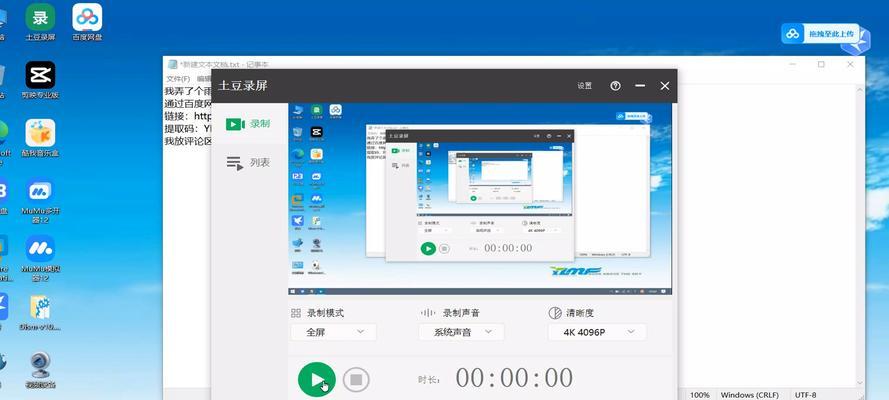Expand the 清晰度 dropdown showing 4K 4096P
This screenshot has width=889, height=400.
(597, 332)
